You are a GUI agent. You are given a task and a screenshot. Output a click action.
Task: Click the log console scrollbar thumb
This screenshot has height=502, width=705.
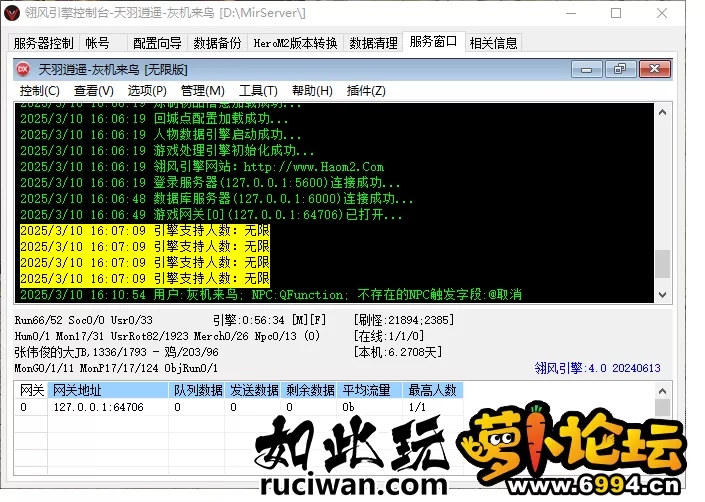tap(662, 264)
